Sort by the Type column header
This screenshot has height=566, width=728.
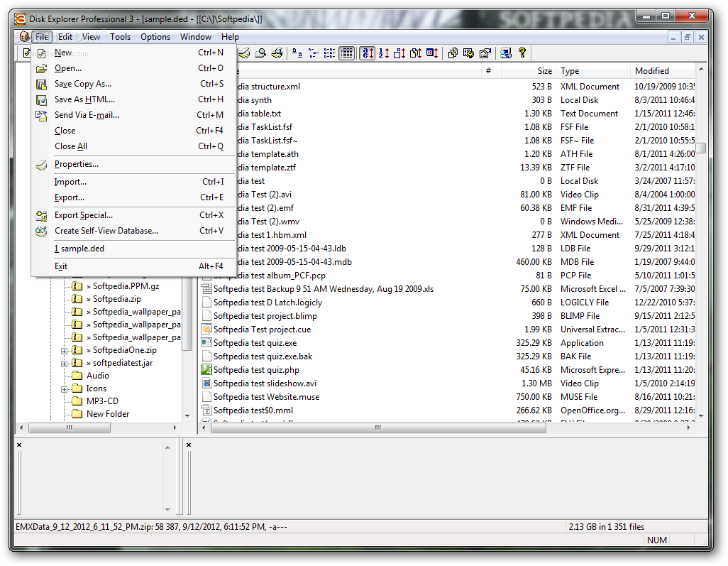pos(593,71)
